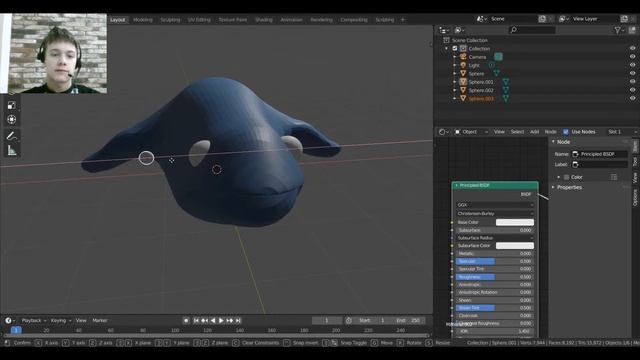The width and height of the screenshot is (640, 360).
Task: Hide Sphere.002 with its eye icon
Action: click(x=632, y=90)
